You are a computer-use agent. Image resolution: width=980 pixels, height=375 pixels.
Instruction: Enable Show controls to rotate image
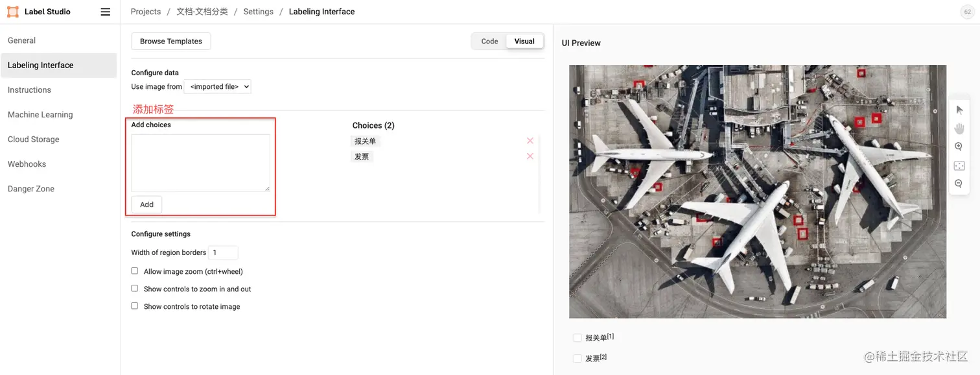(135, 306)
